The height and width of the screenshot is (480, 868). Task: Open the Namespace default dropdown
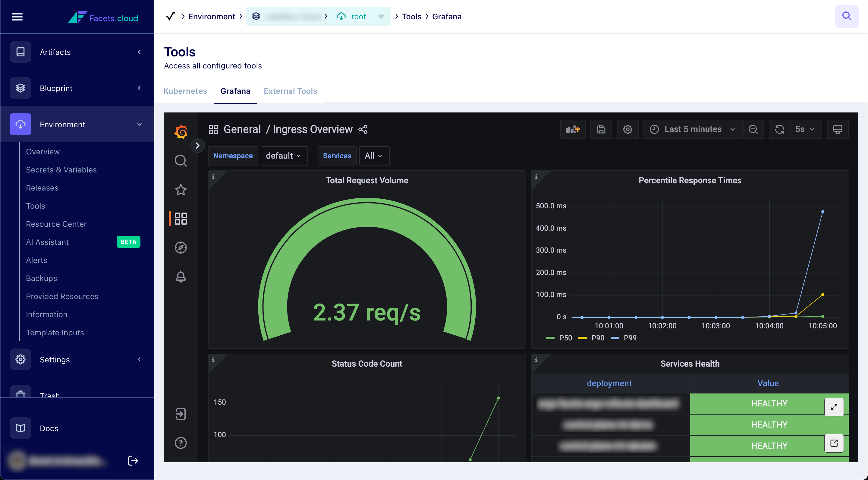tap(284, 156)
